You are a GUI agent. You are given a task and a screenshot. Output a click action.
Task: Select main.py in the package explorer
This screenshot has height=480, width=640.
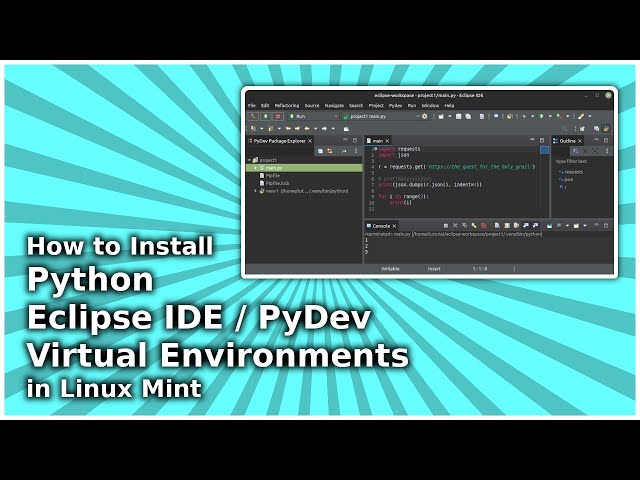[x=304, y=168]
